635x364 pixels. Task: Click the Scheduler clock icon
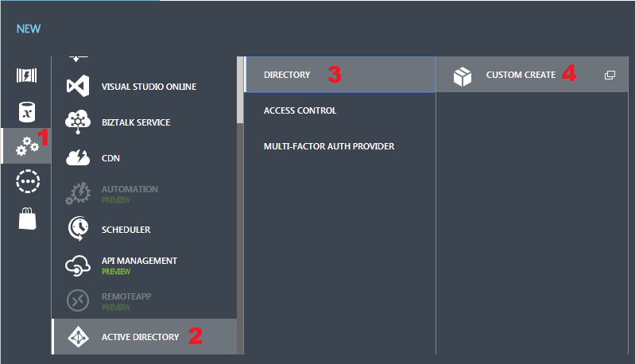[78, 229]
